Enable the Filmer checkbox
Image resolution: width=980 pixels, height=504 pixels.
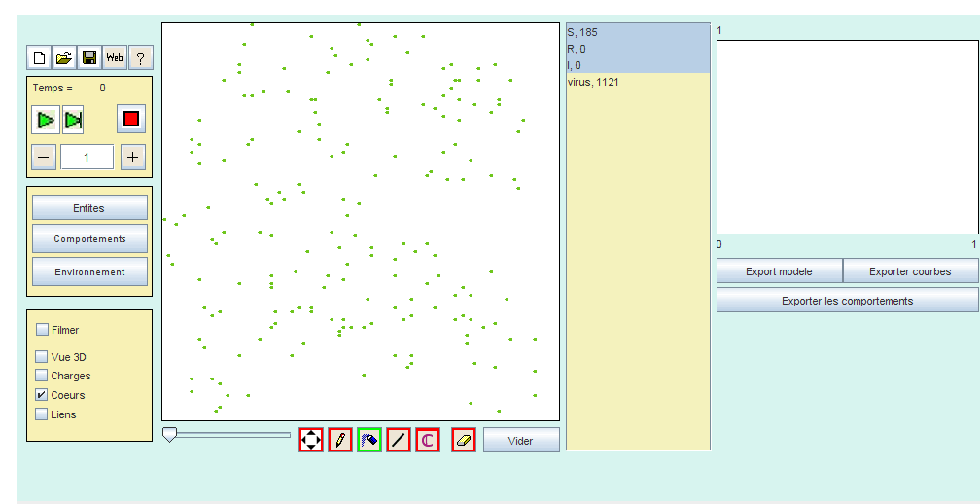click(x=42, y=330)
